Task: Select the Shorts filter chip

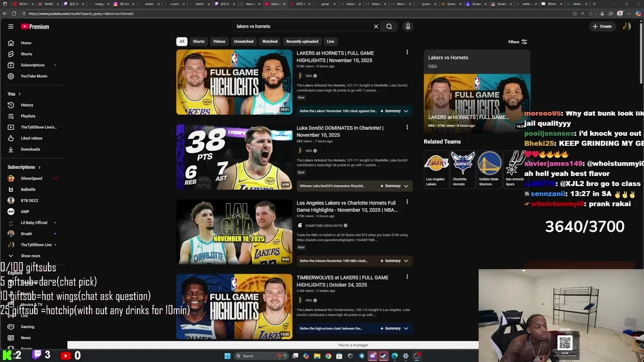Action: click(x=199, y=42)
